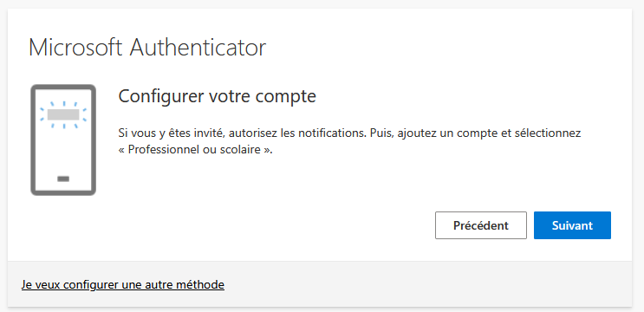Click the blue Suivant button
Image resolution: width=644 pixels, height=312 pixels.
click(x=572, y=225)
